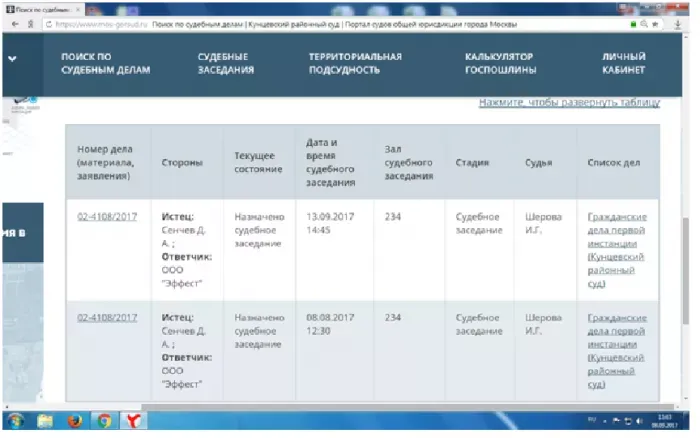Click 'Нажмите, чтобы развернуть таблицу' to expand table
The image size is (700, 438).
pyautogui.click(x=569, y=103)
